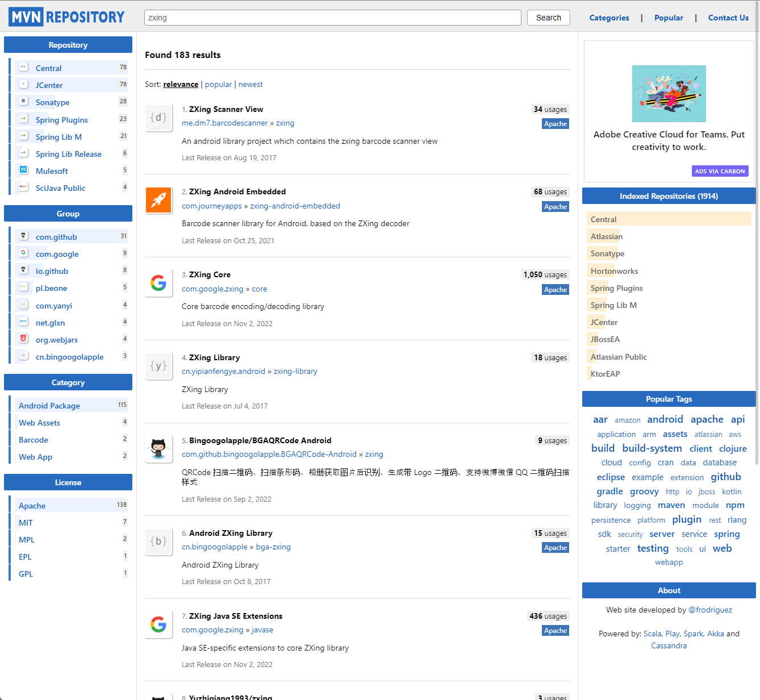
Task: Click the Indexed Repositories (1914) header
Action: tap(669, 196)
